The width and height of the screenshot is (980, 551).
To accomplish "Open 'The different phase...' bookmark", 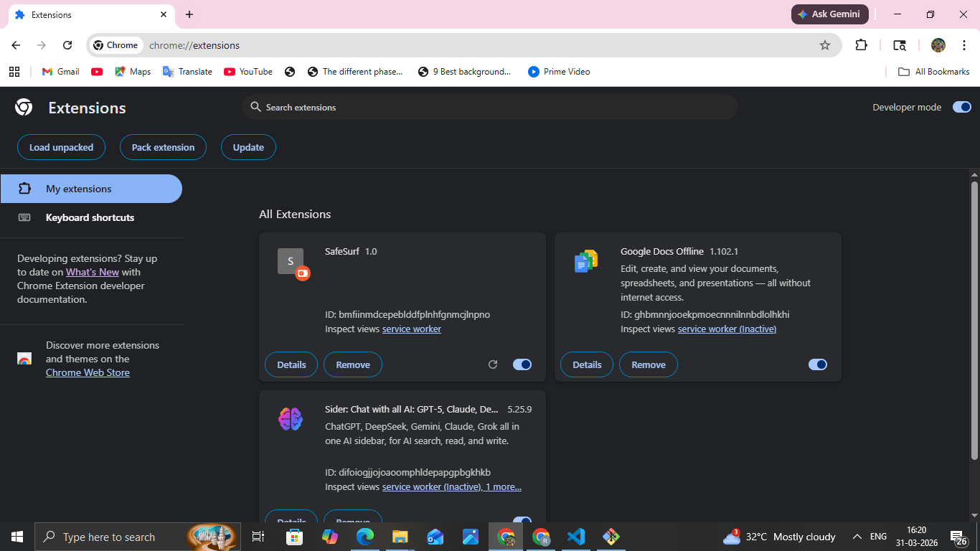I will [x=354, y=72].
